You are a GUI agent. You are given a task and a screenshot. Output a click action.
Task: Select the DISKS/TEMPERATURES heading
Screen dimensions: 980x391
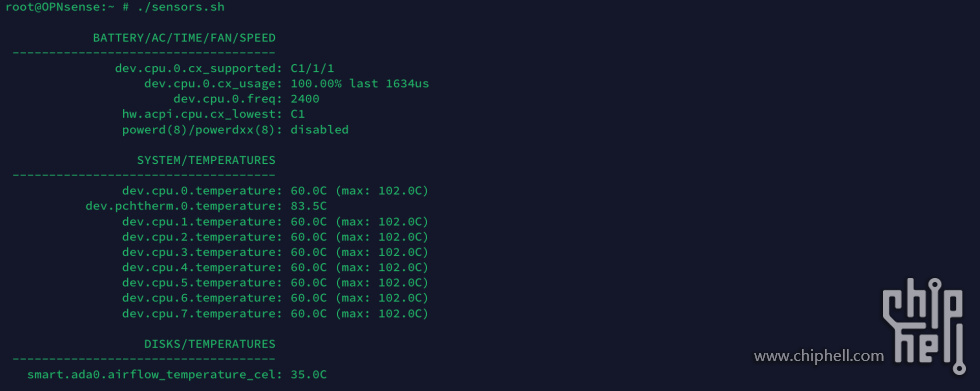[210, 344]
